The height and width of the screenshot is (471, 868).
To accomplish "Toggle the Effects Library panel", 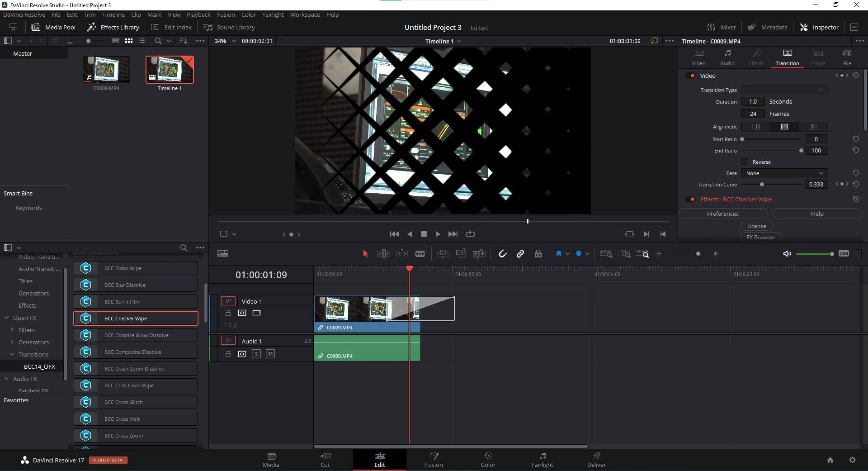I will (113, 27).
